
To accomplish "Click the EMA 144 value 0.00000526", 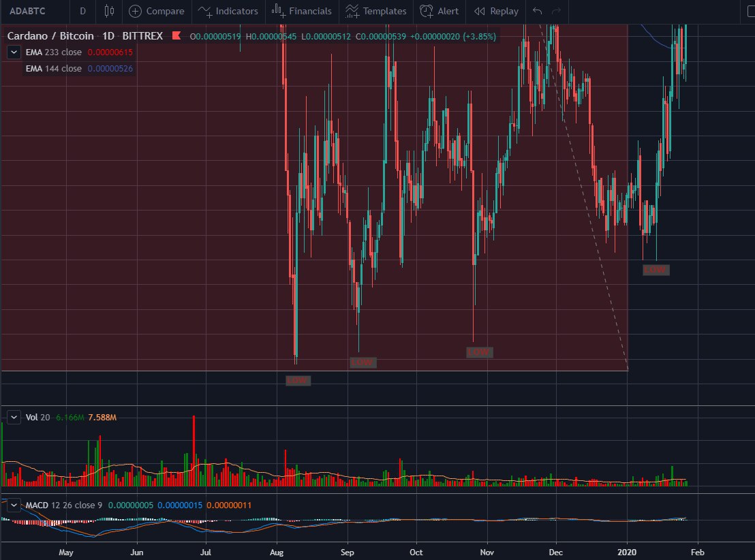I will pyautogui.click(x=110, y=68).
